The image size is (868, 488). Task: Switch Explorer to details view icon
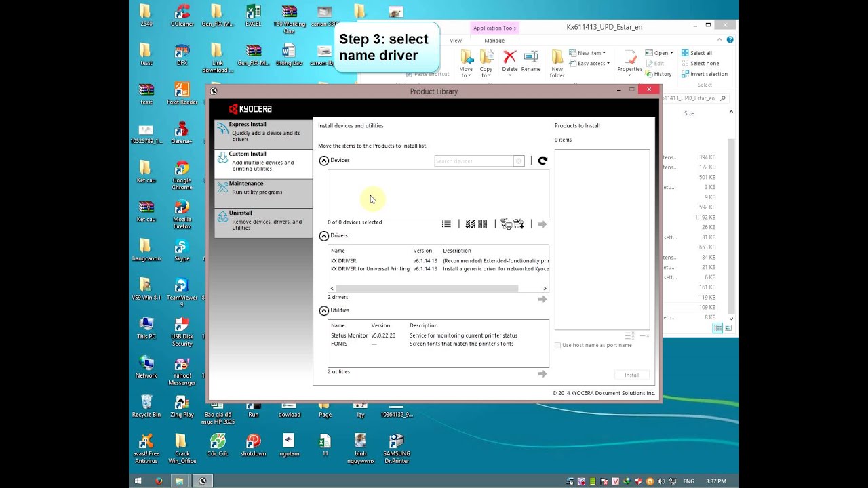pyautogui.click(x=717, y=328)
